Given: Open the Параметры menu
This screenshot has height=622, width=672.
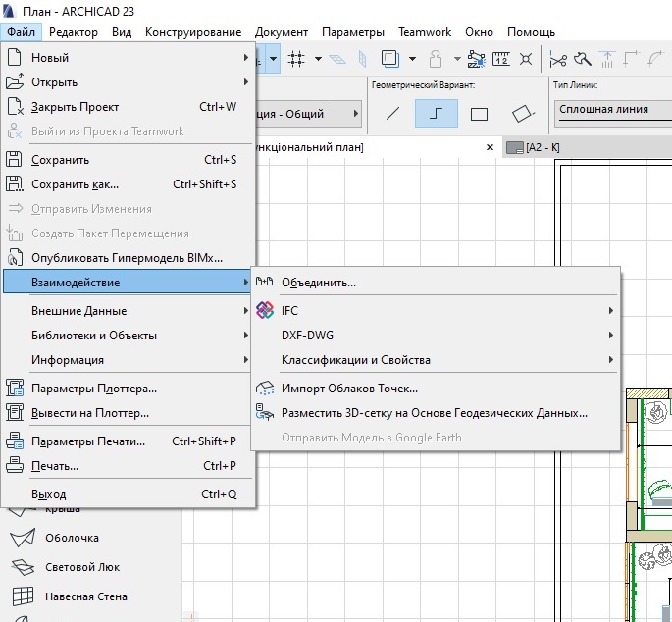Looking at the screenshot, I should tap(353, 32).
